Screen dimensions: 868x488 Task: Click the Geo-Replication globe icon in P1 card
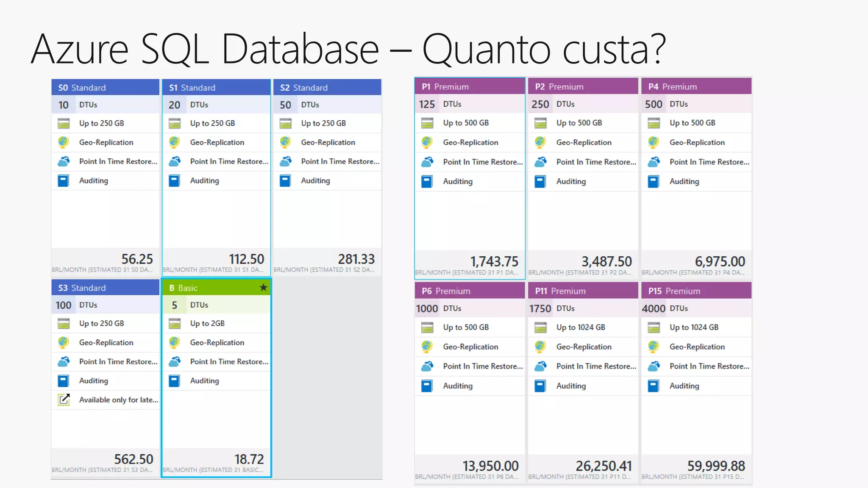click(427, 142)
